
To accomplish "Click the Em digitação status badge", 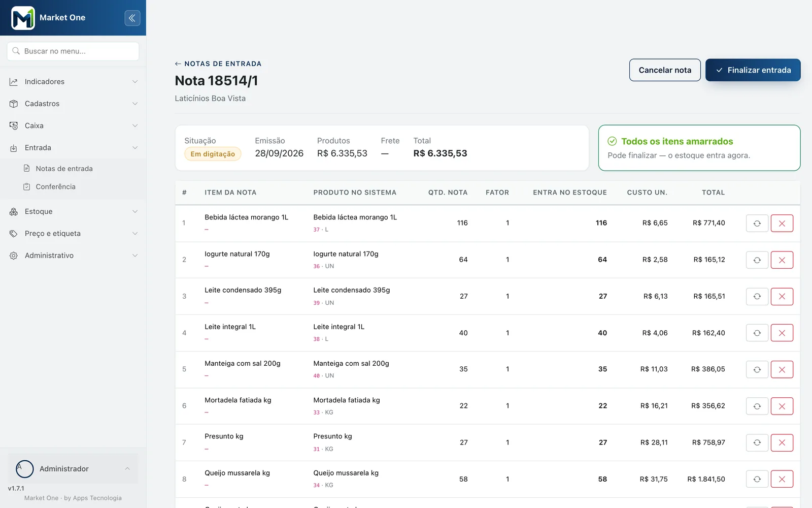I will [213, 154].
